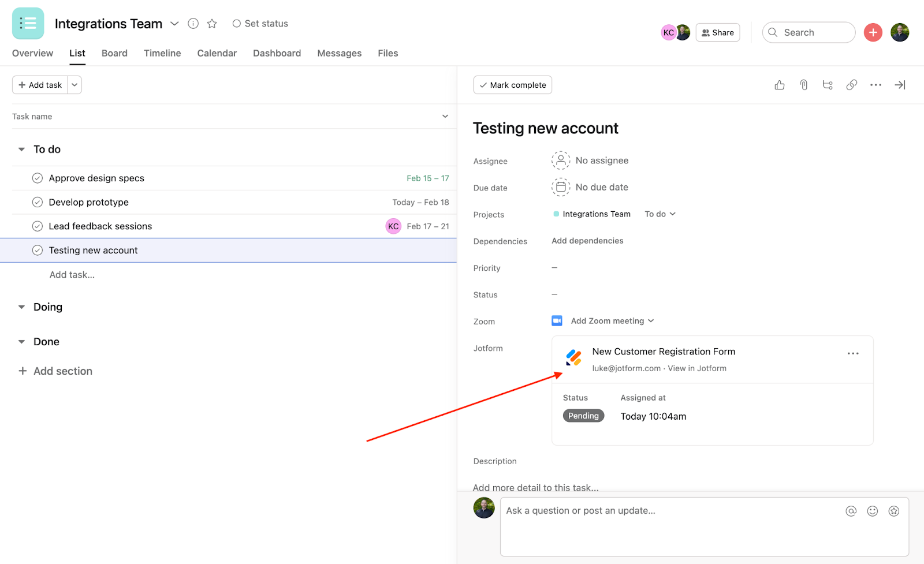
Task: Open the Timeline tab
Action: pyautogui.click(x=162, y=53)
